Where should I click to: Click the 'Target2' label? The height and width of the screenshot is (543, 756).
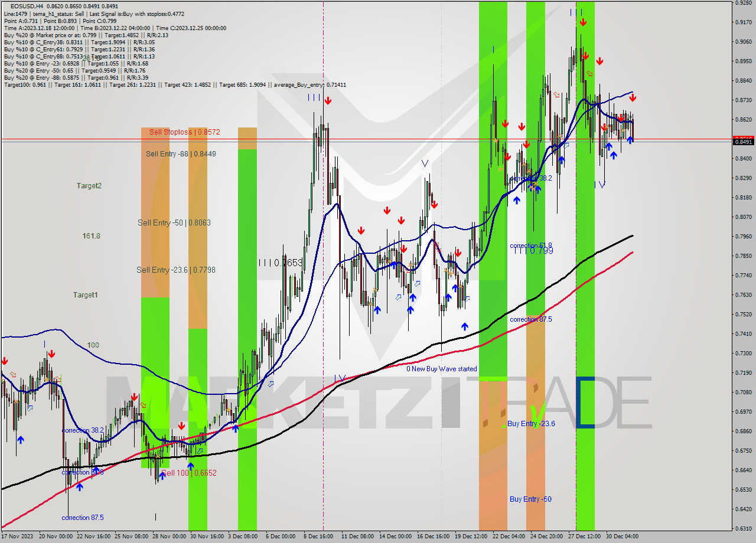[x=89, y=186]
